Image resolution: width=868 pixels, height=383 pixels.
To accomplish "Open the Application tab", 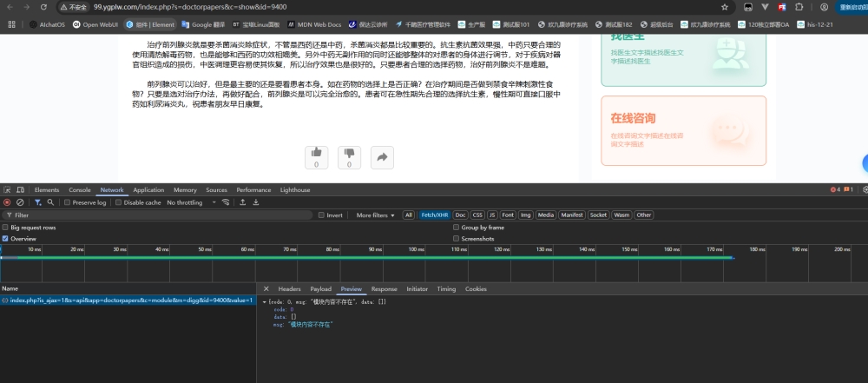I will pyautogui.click(x=148, y=189).
